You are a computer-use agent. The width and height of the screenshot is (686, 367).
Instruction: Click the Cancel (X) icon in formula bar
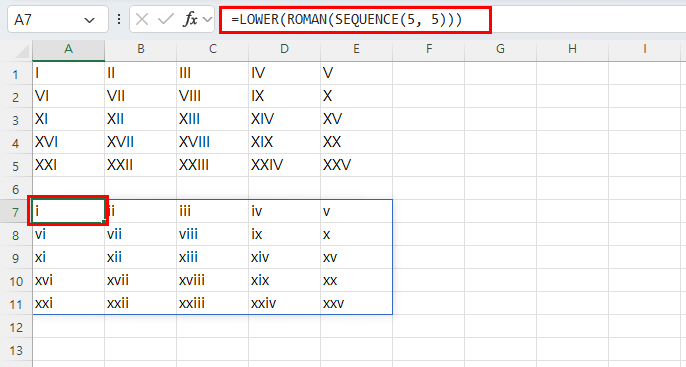click(142, 19)
